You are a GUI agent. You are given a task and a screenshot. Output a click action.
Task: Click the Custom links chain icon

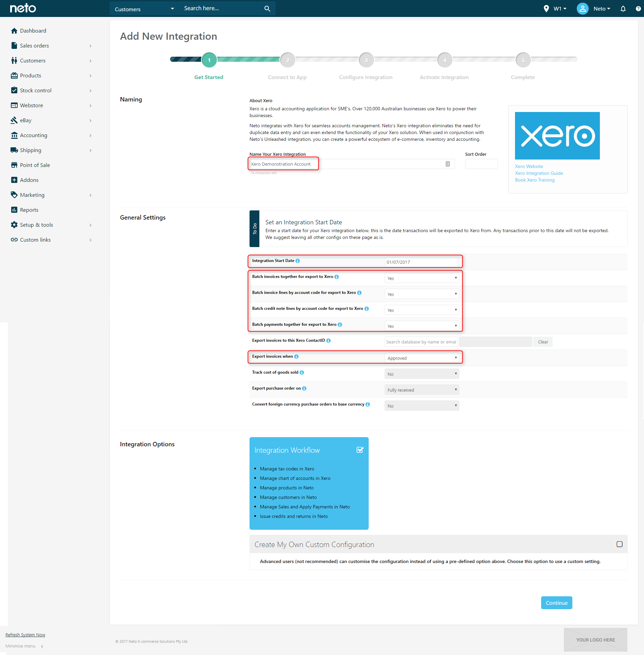14,240
